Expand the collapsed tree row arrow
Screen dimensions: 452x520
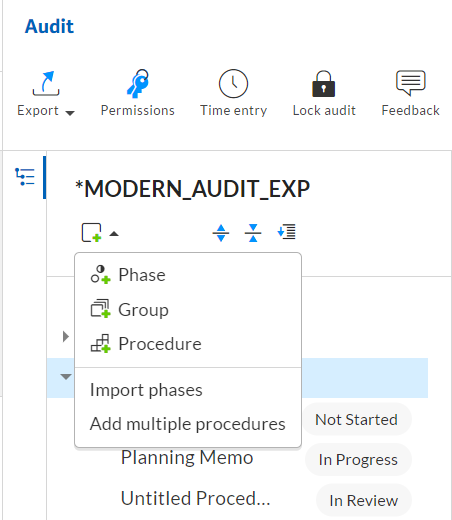[x=66, y=336]
